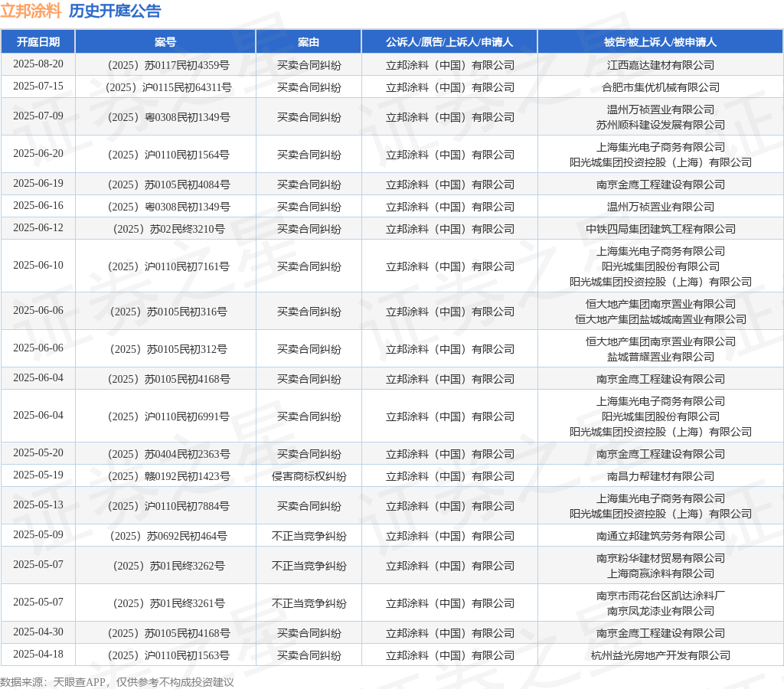The height and width of the screenshot is (689, 784).
Task: Select the 开庭日期 column header
Action: (38, 42)
